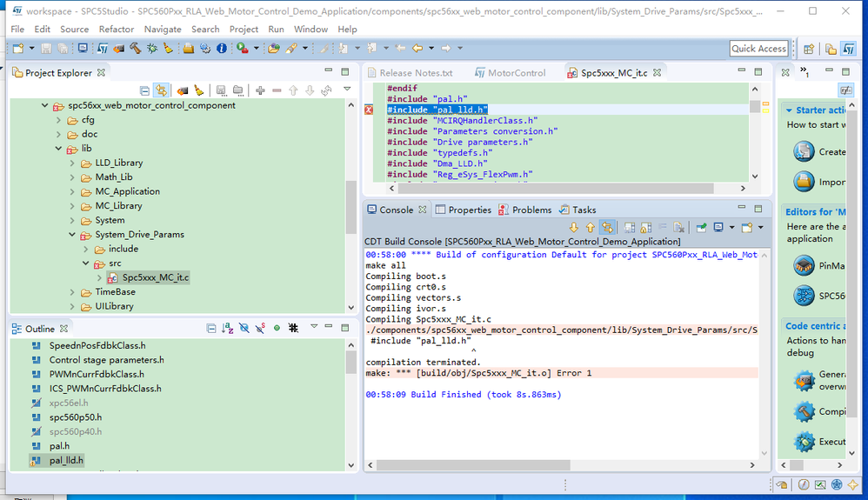Click the Create link in Starter actions
This screenshot has height=500, width=868.
pos(832,151)
